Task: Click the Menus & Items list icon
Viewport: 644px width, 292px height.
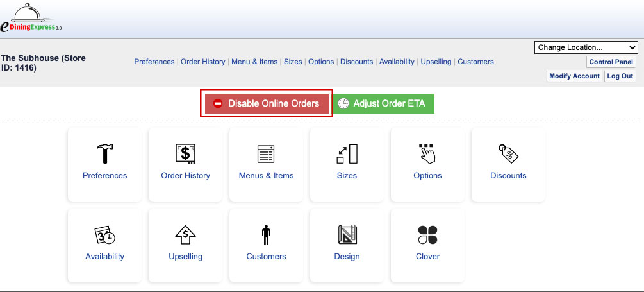Action: click(266, 154)
